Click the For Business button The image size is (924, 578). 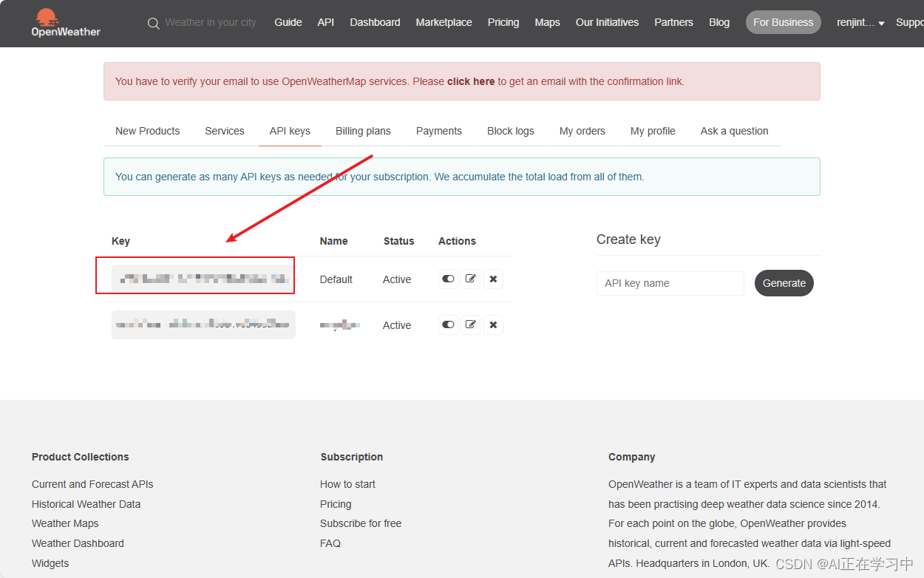783,22
